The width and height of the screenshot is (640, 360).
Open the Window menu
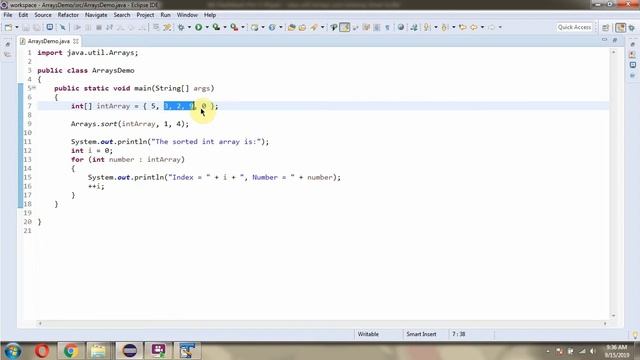coord(187,15)
